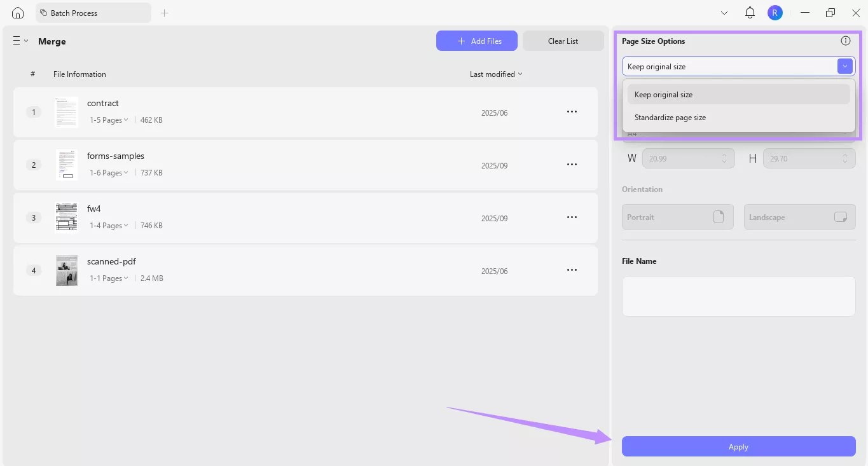This screenshot has width=868, height=466.
Task: Open a new tab with the plus icon
Action: tap(164, 12)
